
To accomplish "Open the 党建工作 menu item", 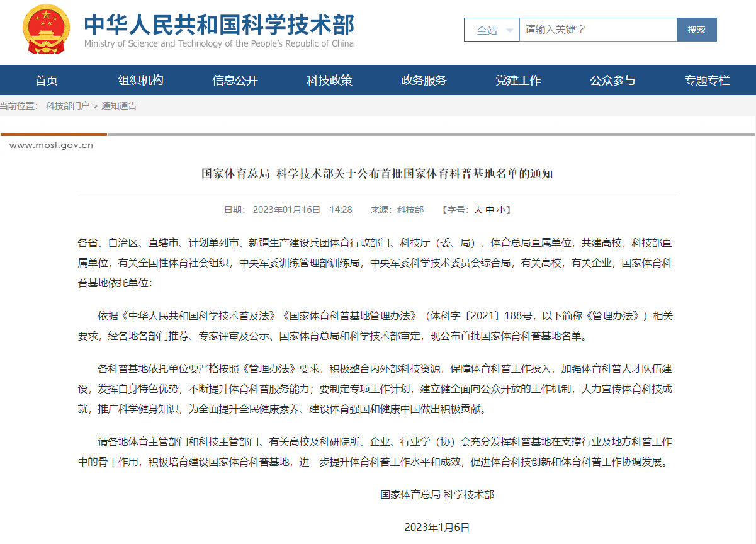I will click(x=517, y=80).
